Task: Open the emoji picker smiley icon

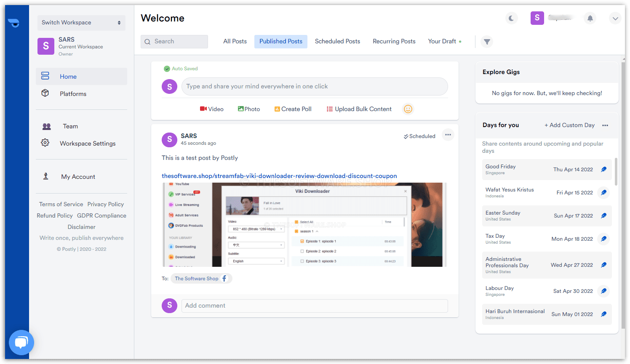Action: (x=408, y=109)
